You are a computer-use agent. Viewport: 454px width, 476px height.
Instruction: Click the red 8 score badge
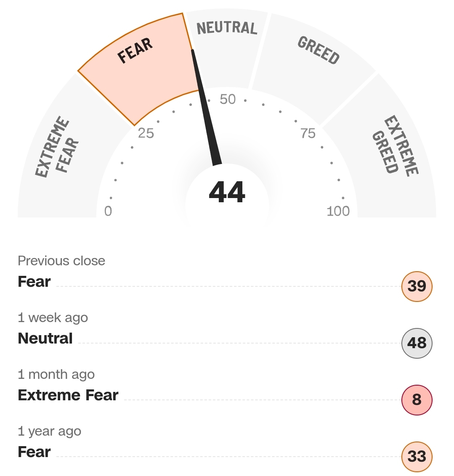pyautogui.click(x=417, y=400)
